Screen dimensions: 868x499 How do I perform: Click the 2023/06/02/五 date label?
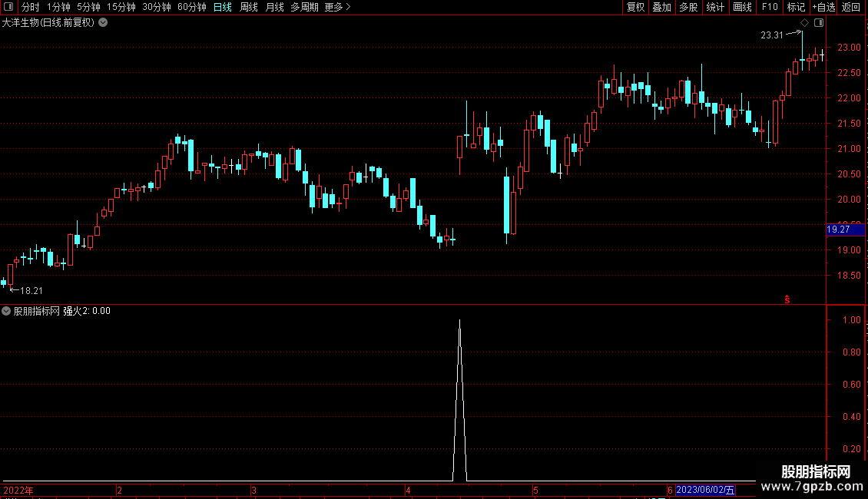(x=705, y=490)
